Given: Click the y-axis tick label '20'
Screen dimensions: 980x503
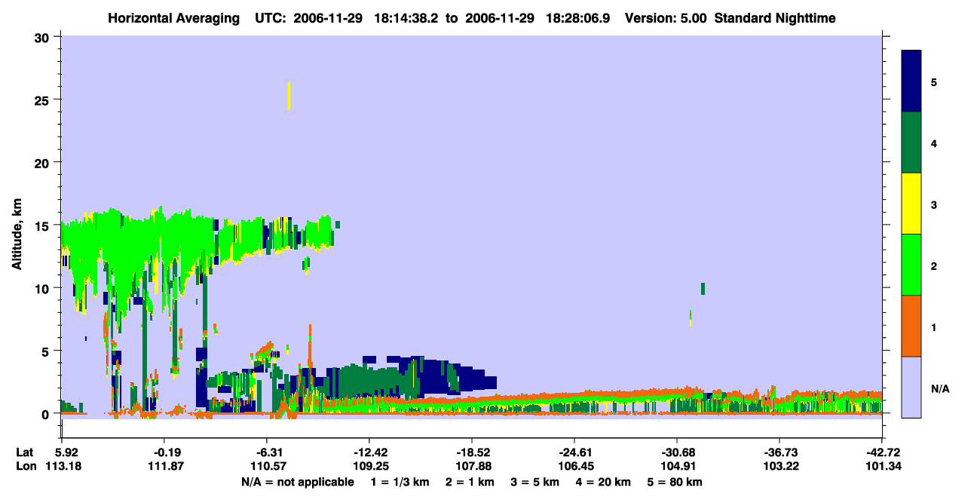Looking at the screenshot, I should click(x=44, y=163).
